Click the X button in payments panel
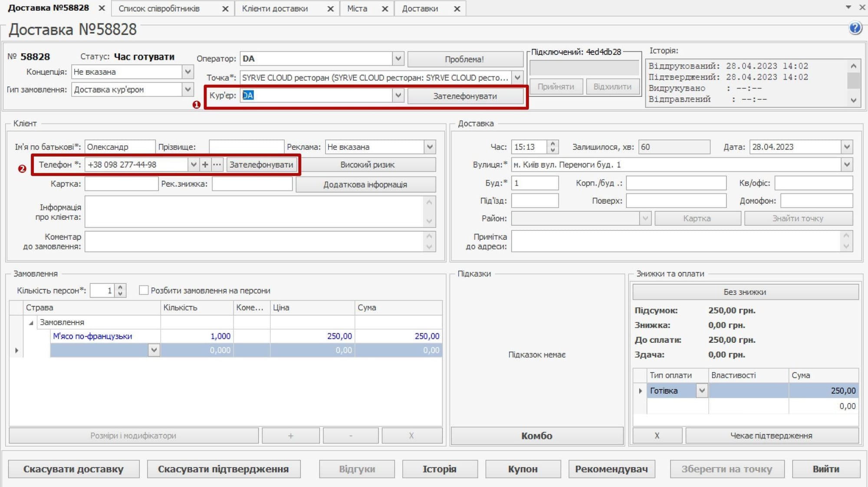 tap(657, 435)
